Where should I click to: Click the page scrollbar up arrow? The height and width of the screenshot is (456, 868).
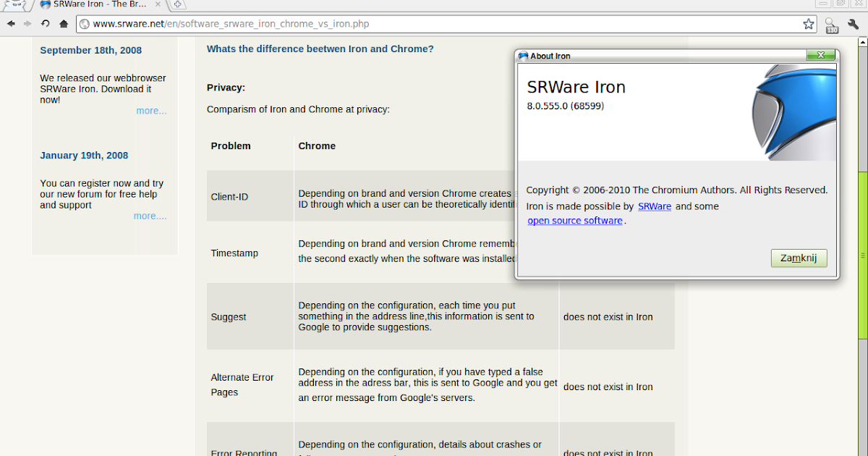tap(863, 43)
